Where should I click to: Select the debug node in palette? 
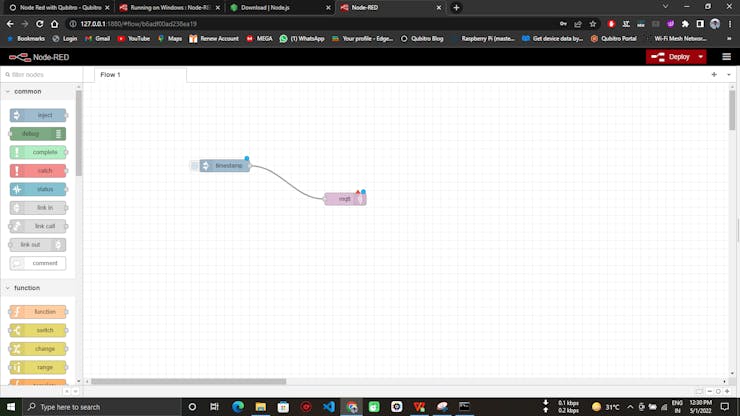point(38,134)
